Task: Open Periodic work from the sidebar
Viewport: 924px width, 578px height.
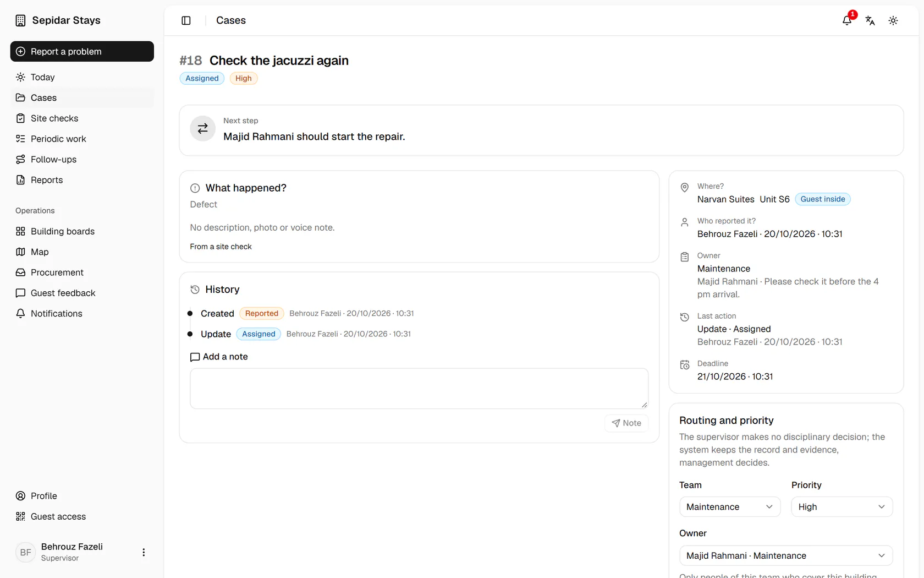Action: (82, 139)
